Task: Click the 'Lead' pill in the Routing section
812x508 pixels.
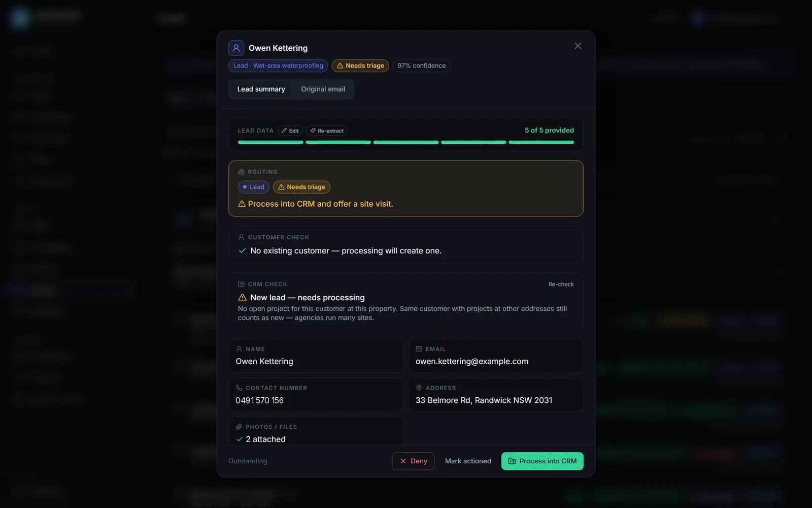Action: coord(254,187)
